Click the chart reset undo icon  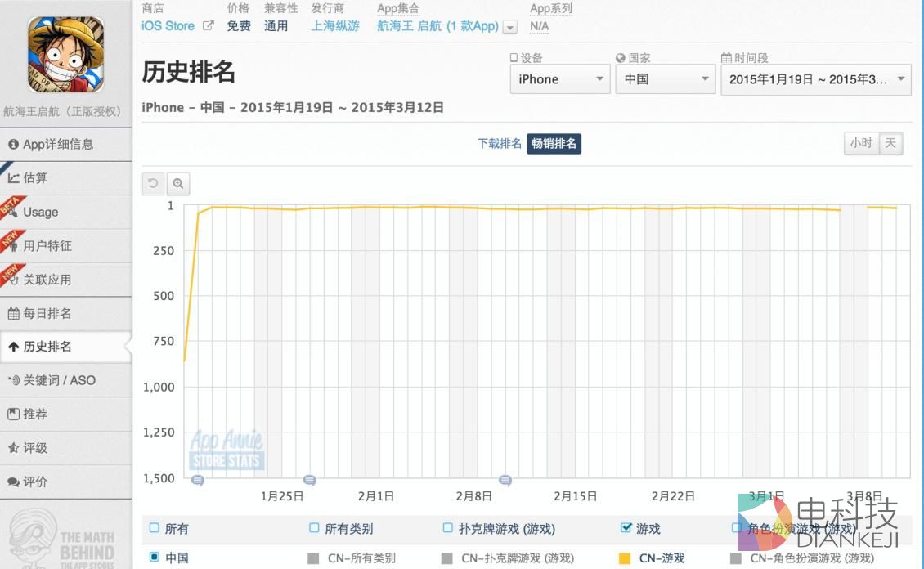[153, 184]
